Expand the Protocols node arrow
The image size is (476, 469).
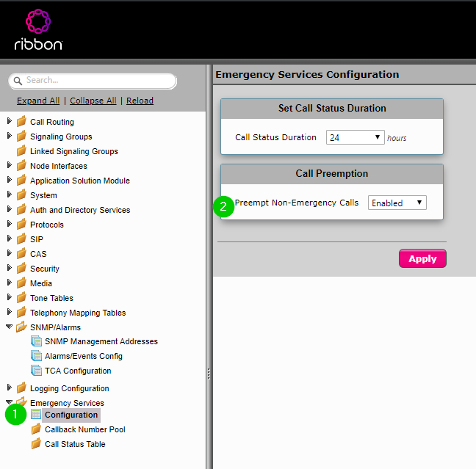tap(9, 224)
